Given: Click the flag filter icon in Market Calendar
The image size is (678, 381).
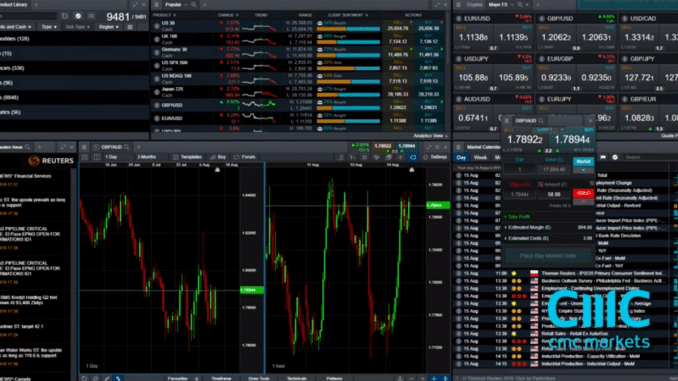Looking at the screenshot, I should coord(603,157).
